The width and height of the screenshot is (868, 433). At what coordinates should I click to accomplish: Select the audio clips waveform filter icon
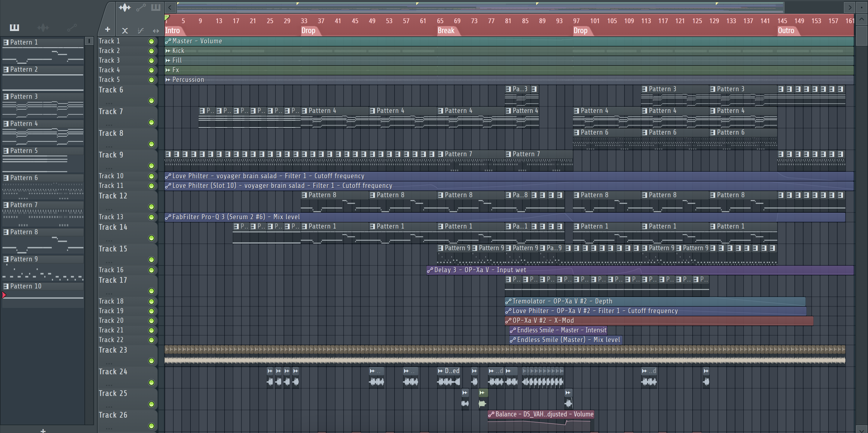point(124,8)
